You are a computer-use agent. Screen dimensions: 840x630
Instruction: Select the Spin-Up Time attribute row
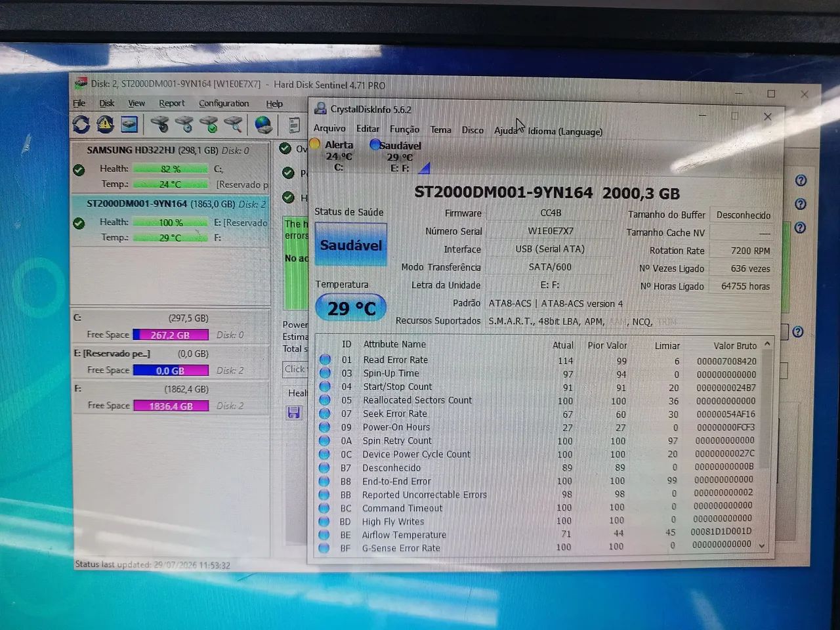pyautogui.click(x=538, y=373)
